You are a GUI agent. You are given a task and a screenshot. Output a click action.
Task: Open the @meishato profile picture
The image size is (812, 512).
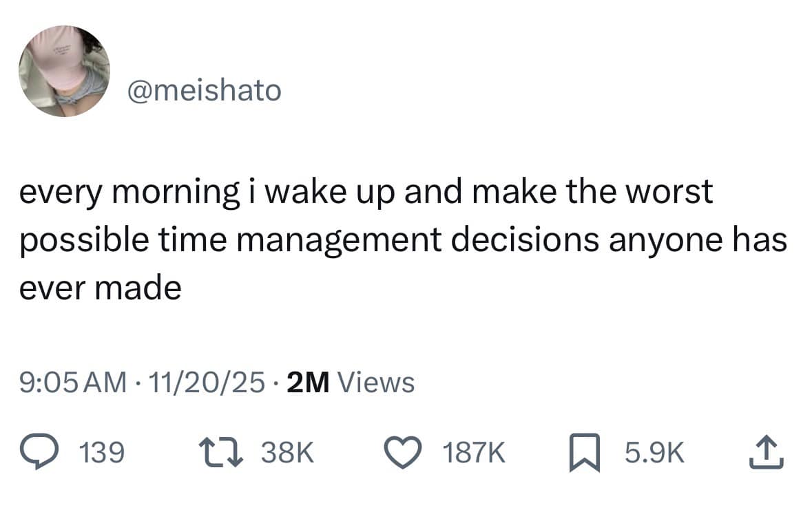click(x=63, y=72)
